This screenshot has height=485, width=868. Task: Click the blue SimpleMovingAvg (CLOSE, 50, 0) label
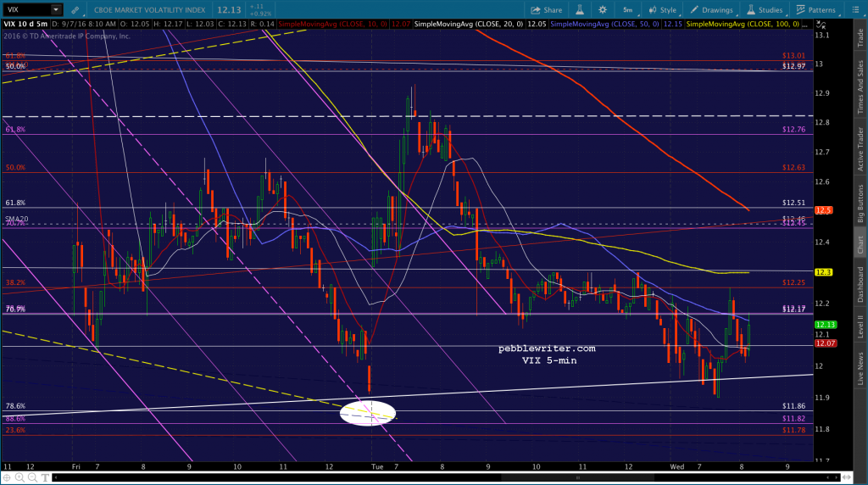pyautogui.click(x=604, y=25)
